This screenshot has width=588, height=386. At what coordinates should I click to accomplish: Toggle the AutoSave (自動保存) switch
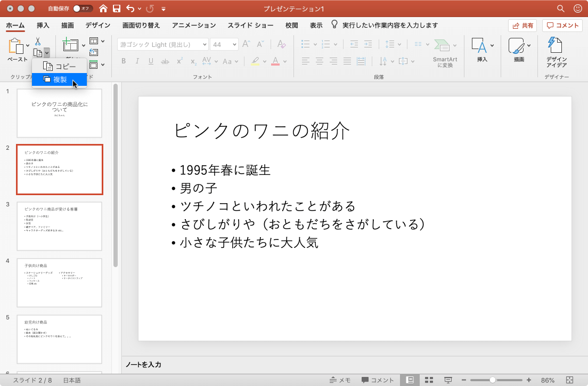pos(83,9)
